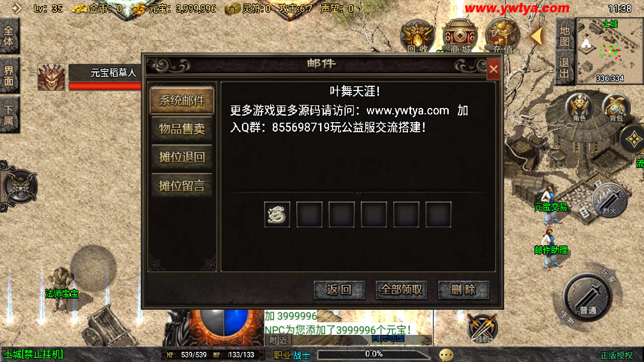
Task: Tap the 普通 attack button
Action: (x=586, y=297)
